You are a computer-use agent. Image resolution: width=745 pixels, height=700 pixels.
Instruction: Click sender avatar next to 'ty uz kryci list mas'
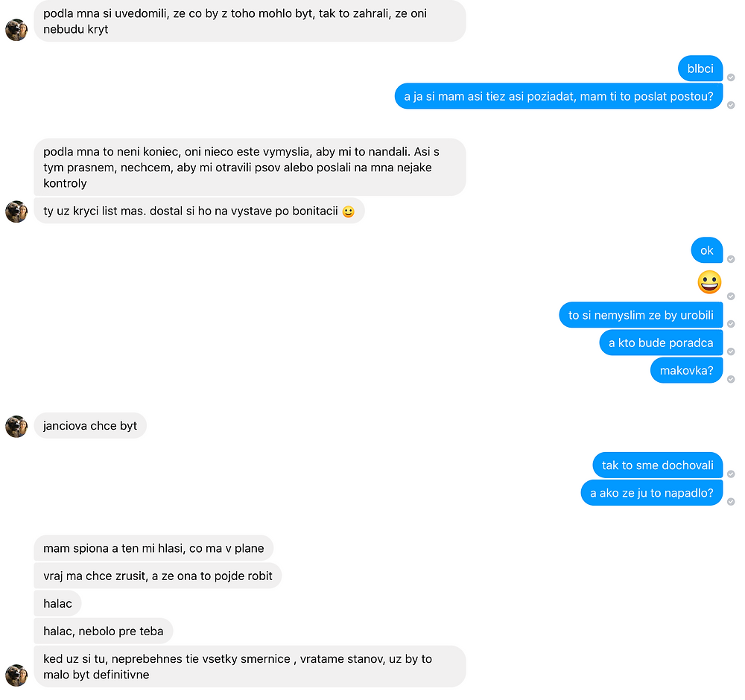coord(16,211)
